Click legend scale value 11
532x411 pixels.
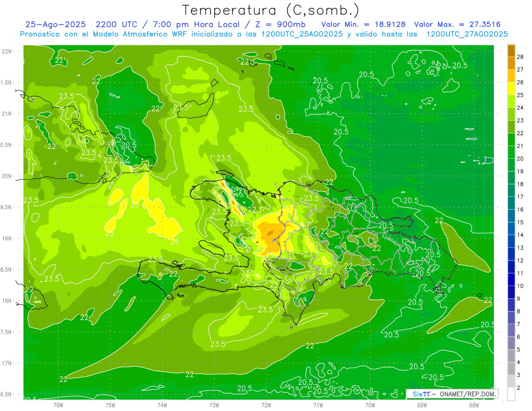point(520,273)
